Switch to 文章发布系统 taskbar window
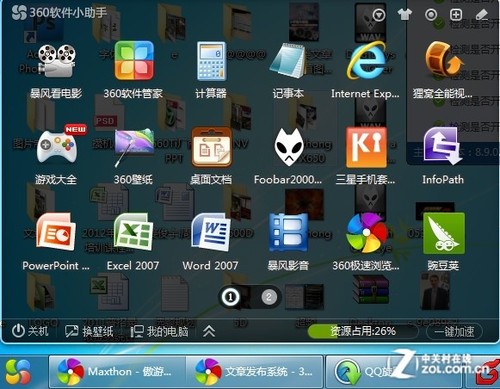Viewport: 500px width, 389px height. click(255, 372)
